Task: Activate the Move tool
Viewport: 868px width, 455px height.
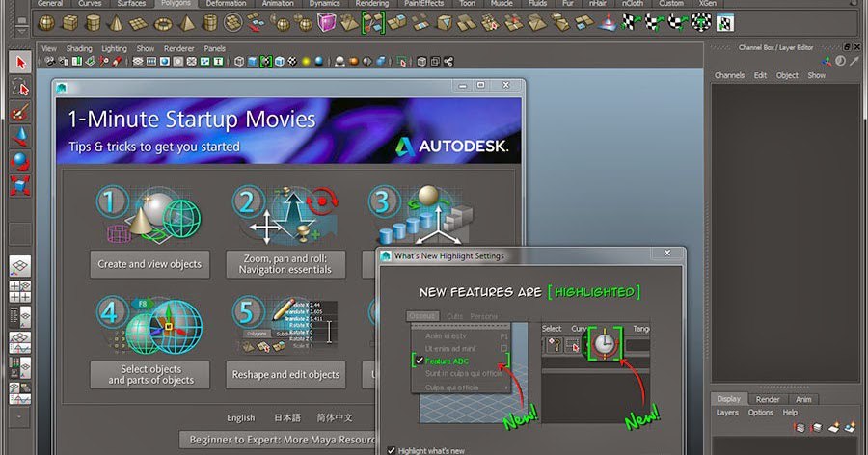Action: pyautogui.click(x=20, y=136)
